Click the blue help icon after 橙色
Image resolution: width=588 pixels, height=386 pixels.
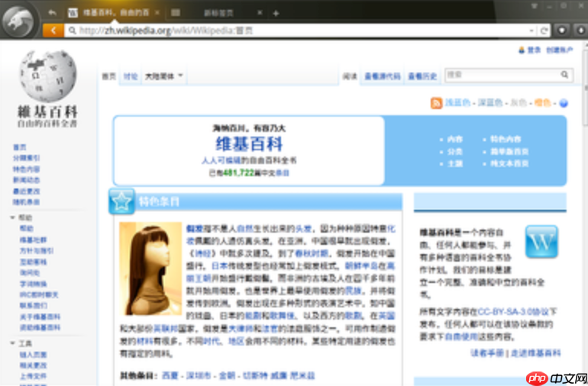[564, 103]
